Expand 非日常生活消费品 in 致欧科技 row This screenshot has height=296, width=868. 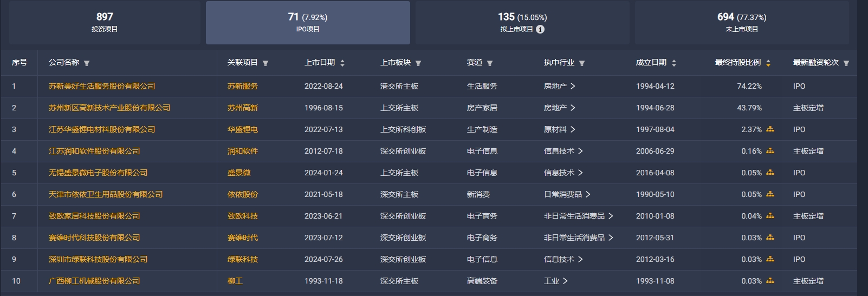coord(611,216)
